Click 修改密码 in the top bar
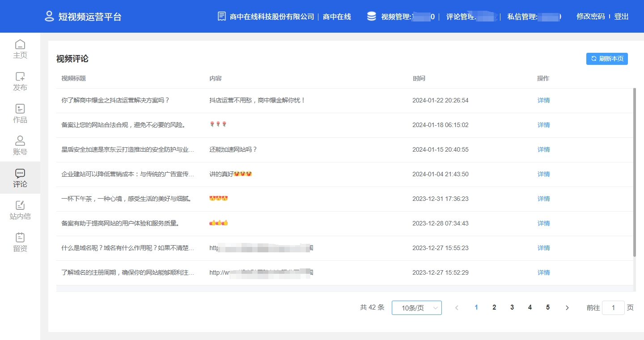The width and height of the screenshot is (644, 340). [x=590, y=17]
